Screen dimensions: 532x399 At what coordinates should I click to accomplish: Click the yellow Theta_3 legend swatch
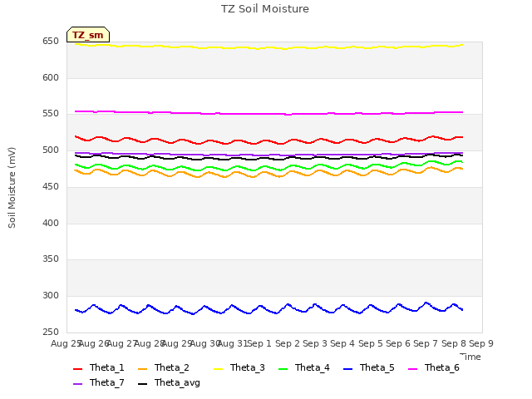[x=218, y=369]
